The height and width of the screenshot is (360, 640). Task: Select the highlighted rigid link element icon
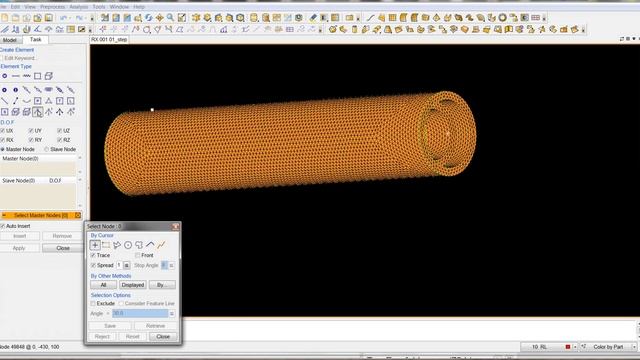[38, 111]
